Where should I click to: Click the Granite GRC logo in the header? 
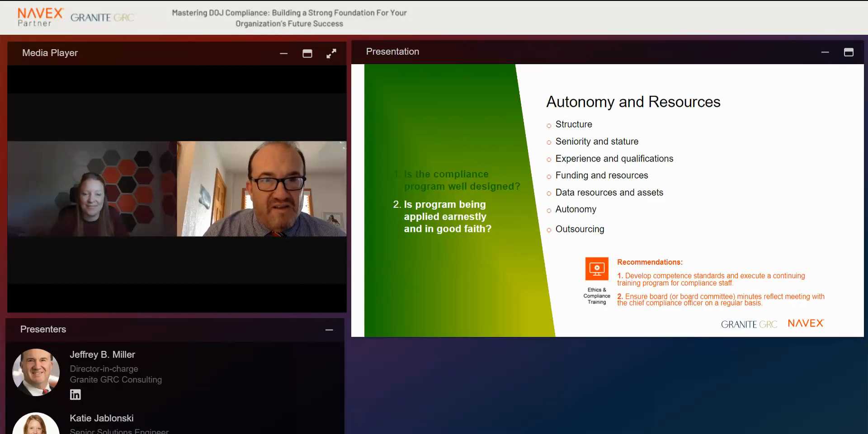point(102,18)
